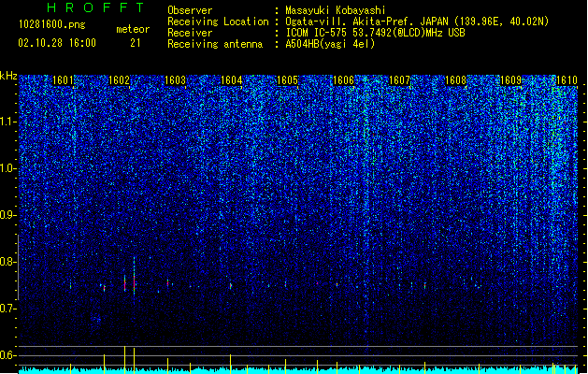Click the 1610 time marker

566,80
